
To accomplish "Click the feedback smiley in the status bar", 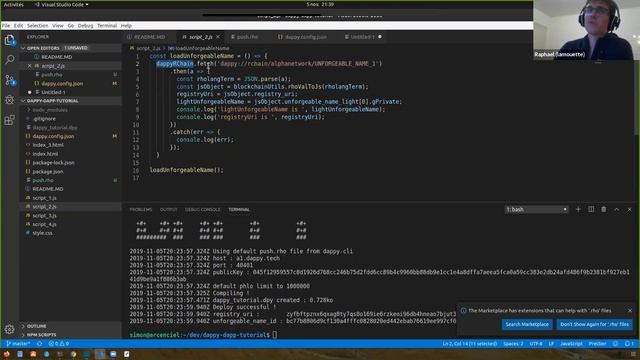I will (x=616, y=344).
